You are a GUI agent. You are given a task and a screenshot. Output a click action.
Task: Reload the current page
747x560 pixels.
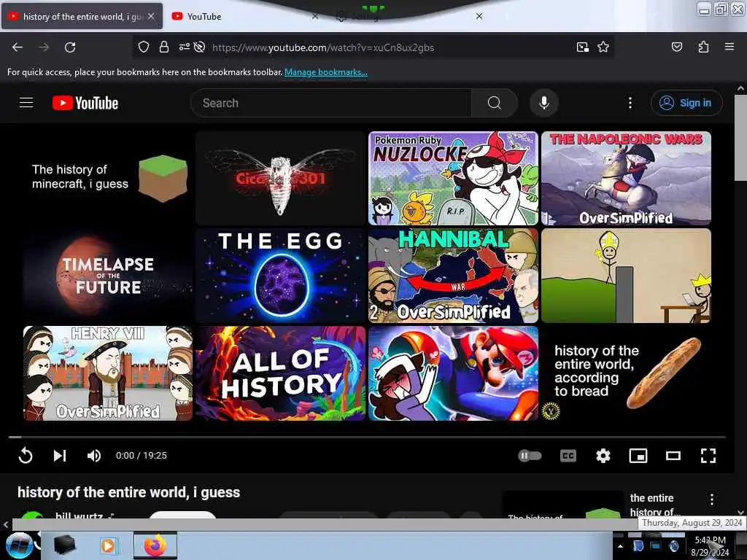(70, 47)
